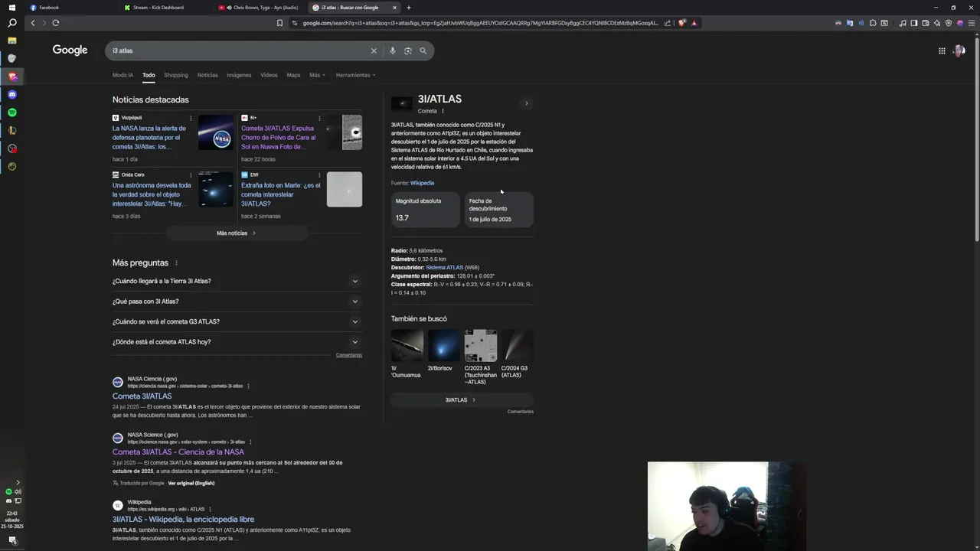The image size is (980, 551).
Task: Click the '3I/ATLAS' button under También se buscó
Action: tap(462, 399)
